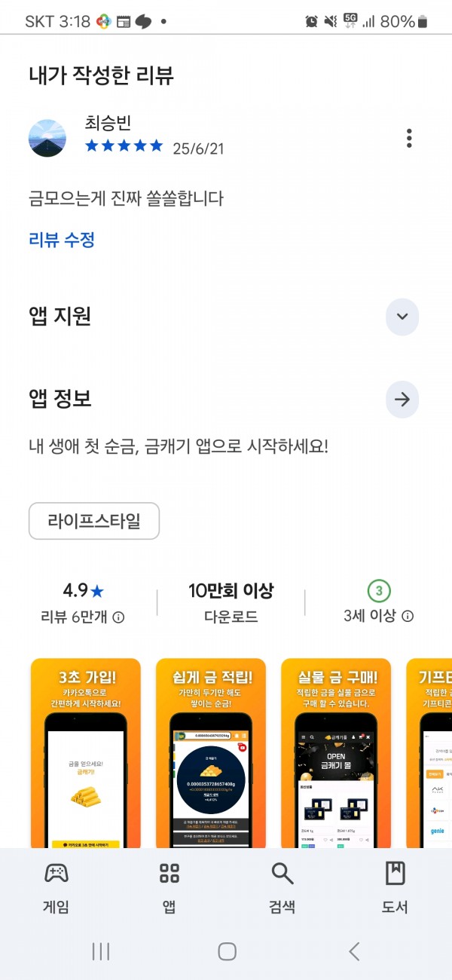Open the 3초 가입 screenshot thumbnail
The width and height of the screenshot is (452, 980).
coord(85,752)
